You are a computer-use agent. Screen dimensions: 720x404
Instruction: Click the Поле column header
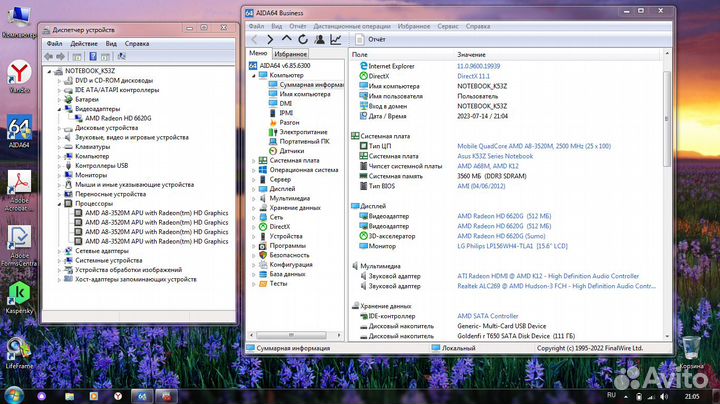(x=360, y=54)
